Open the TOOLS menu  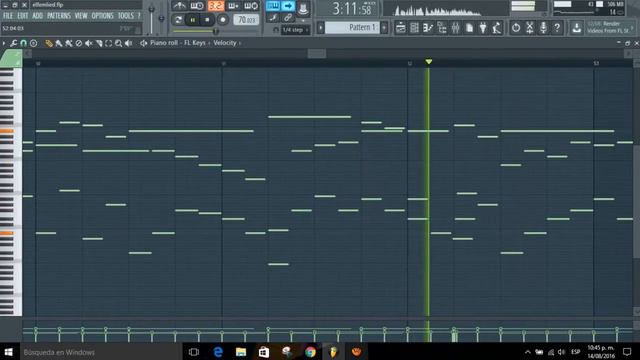[125, 16]
